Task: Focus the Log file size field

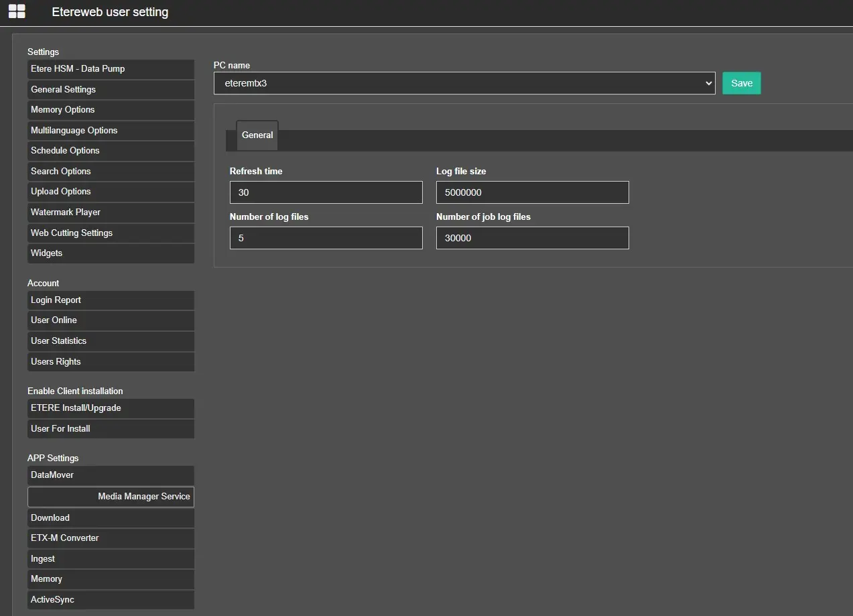Action: 532,192
